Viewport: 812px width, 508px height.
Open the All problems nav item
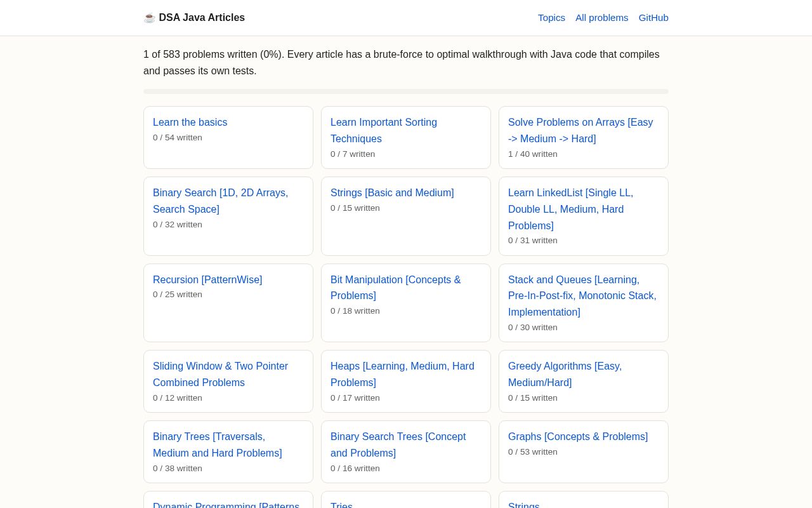point(601,18)
